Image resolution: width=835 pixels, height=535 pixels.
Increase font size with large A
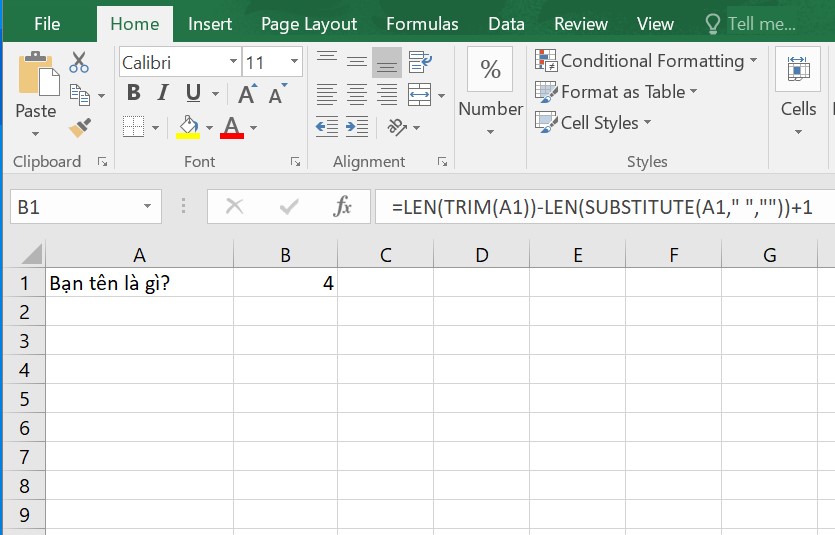pyautogui.click(x=247, y=94)
